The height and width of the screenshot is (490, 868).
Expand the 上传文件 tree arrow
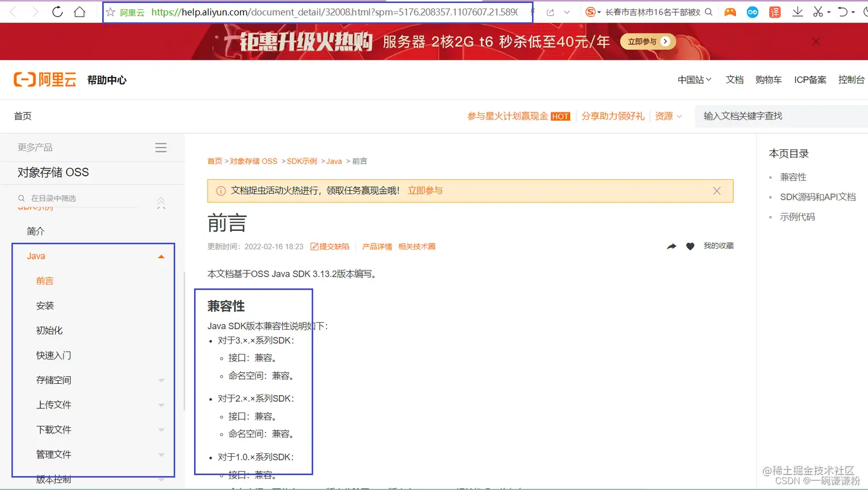coord(161,405)
